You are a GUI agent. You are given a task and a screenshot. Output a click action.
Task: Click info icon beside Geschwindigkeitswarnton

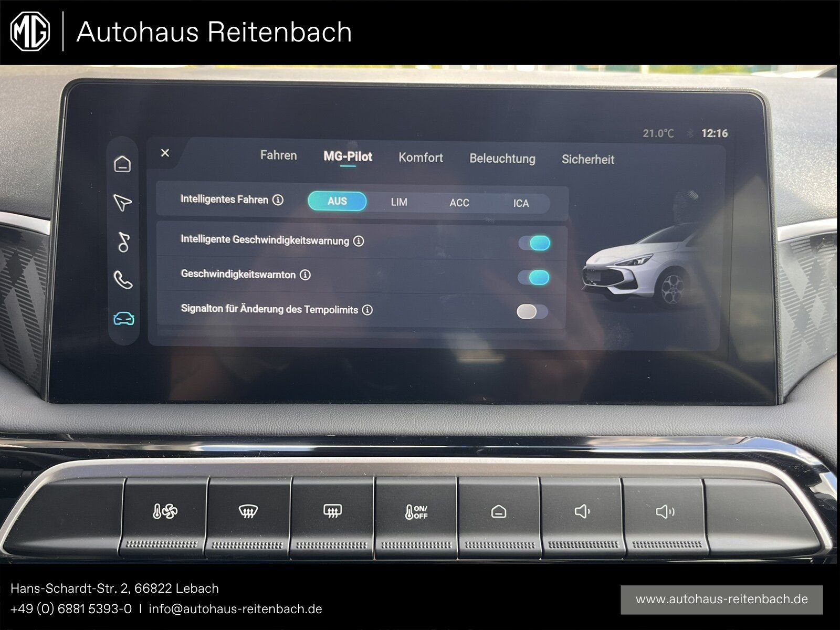pos(305,275)
